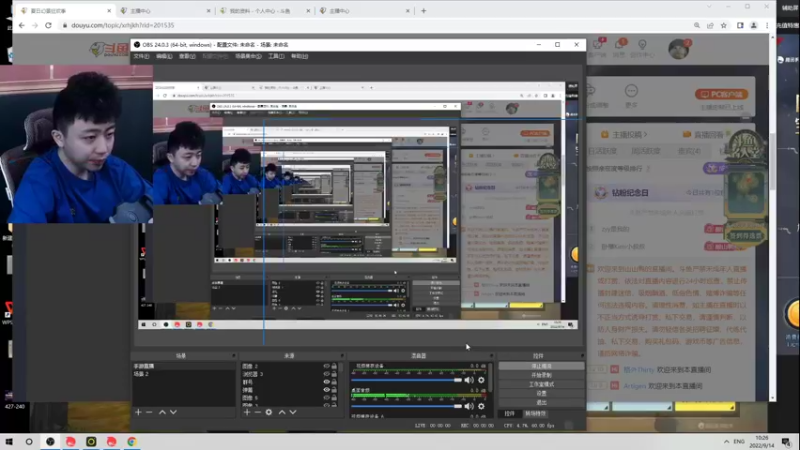
Task: Open the 视频捕获设备 mixer settings gear
Action: point(481,380)
